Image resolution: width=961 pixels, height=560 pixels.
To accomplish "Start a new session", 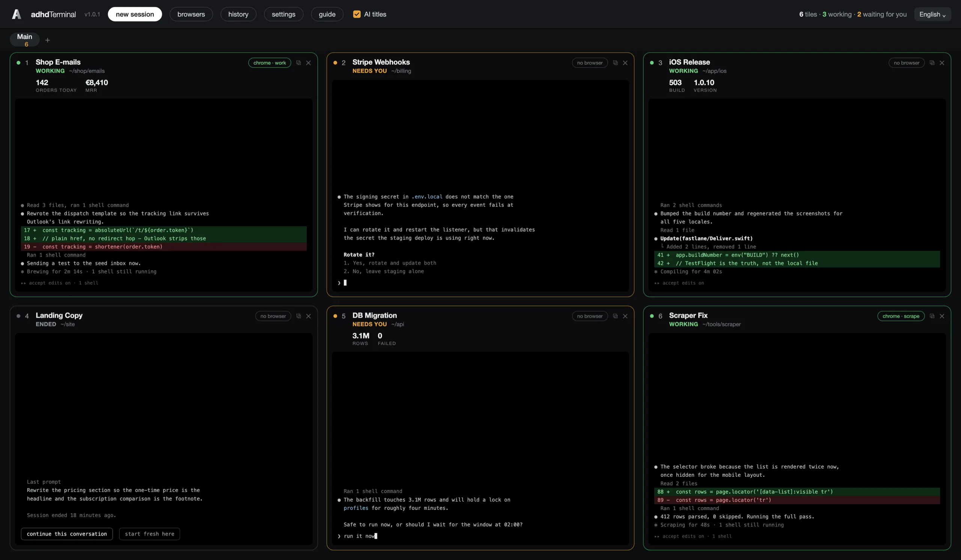I will pos(135,14).
